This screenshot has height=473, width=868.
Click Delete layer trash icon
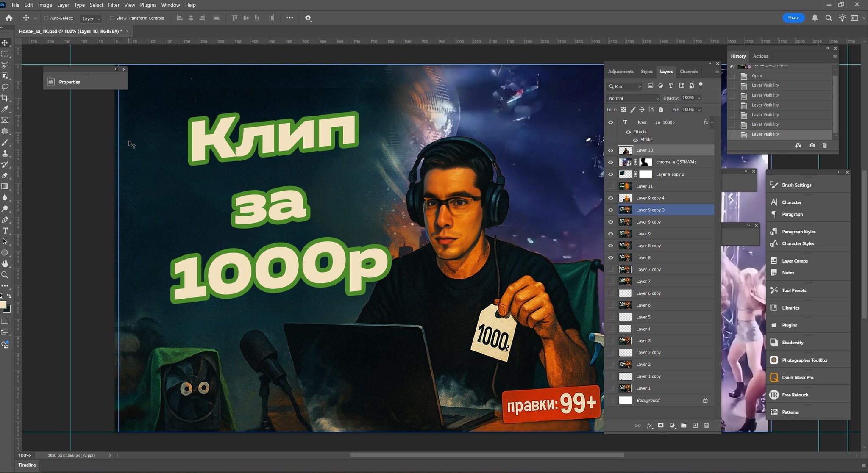pyautogui.click(x=707, y=425)
